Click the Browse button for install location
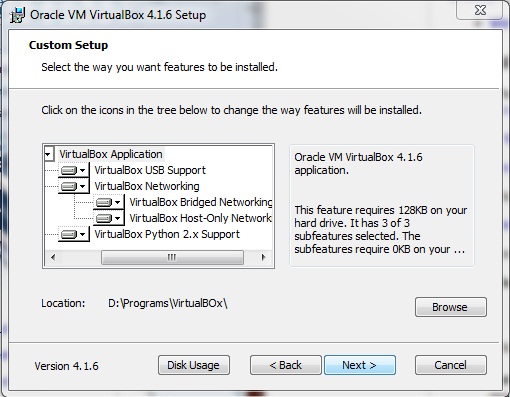This screenshot has height=397, width=510. tap(451, 307)
